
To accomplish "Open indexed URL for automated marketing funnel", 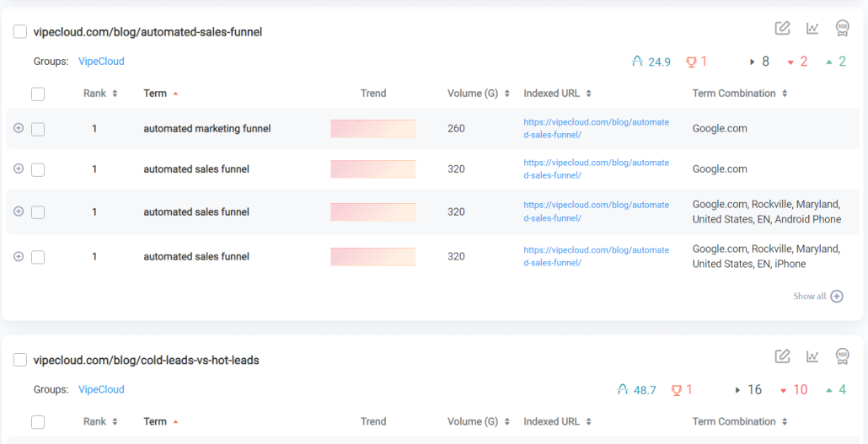I will pyautogui.click(x=597, y=128).
